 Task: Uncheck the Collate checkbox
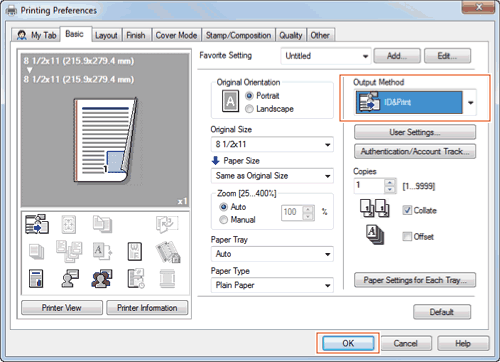pos(407,210)
